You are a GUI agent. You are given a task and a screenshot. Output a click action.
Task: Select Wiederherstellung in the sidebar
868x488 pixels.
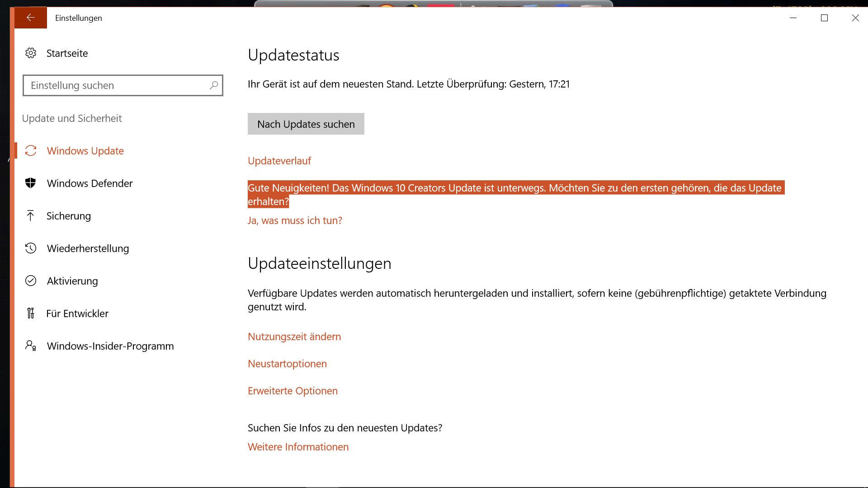click(88, 249)
